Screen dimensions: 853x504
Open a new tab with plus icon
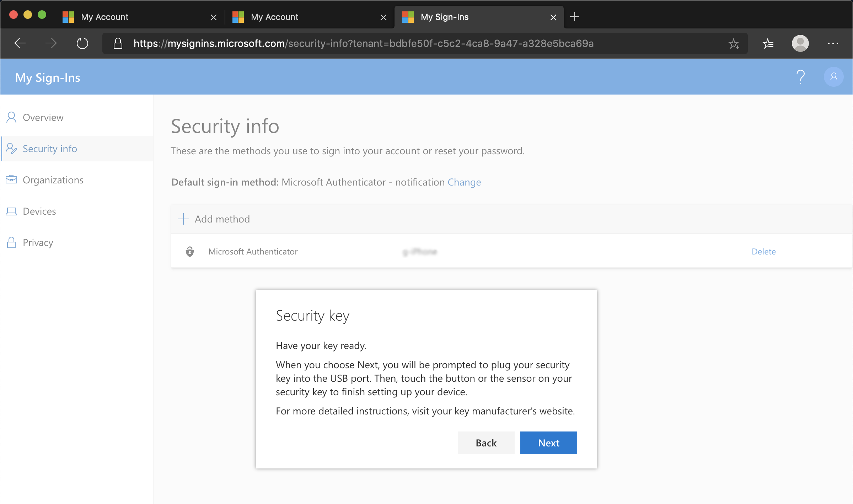pyautogui.click(x=574, y=17)
